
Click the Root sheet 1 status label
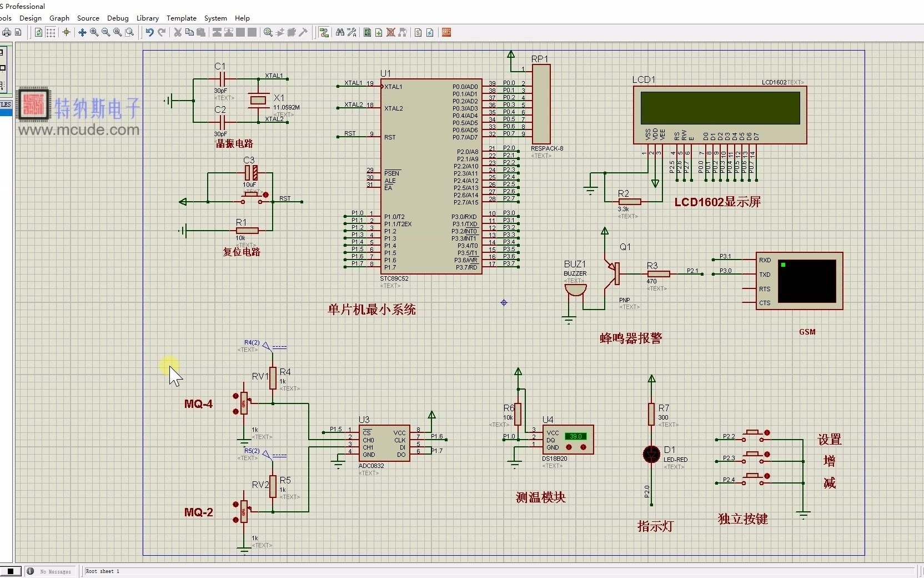click(x=102, y=571)
